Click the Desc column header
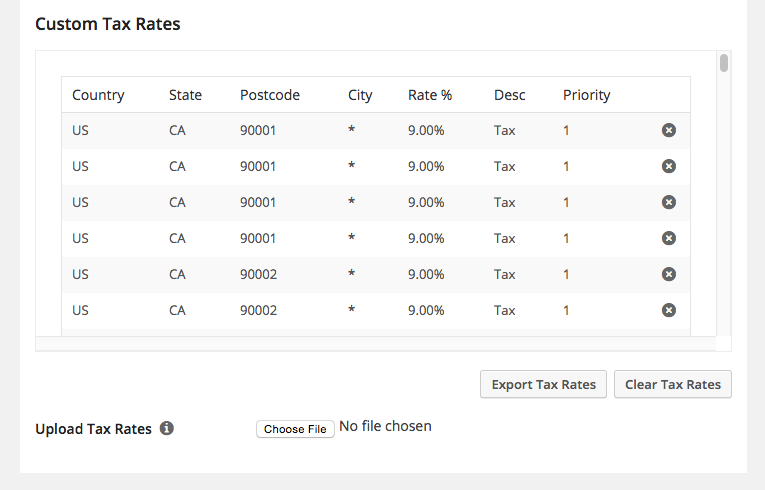This screenshot has height=490, width=765. point(509,95)
